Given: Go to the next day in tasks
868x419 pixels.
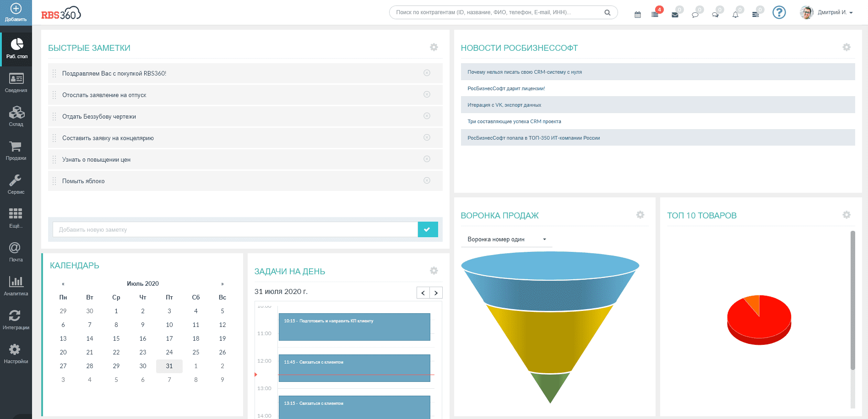Looking at the screenshot, I should click(436, 293).
